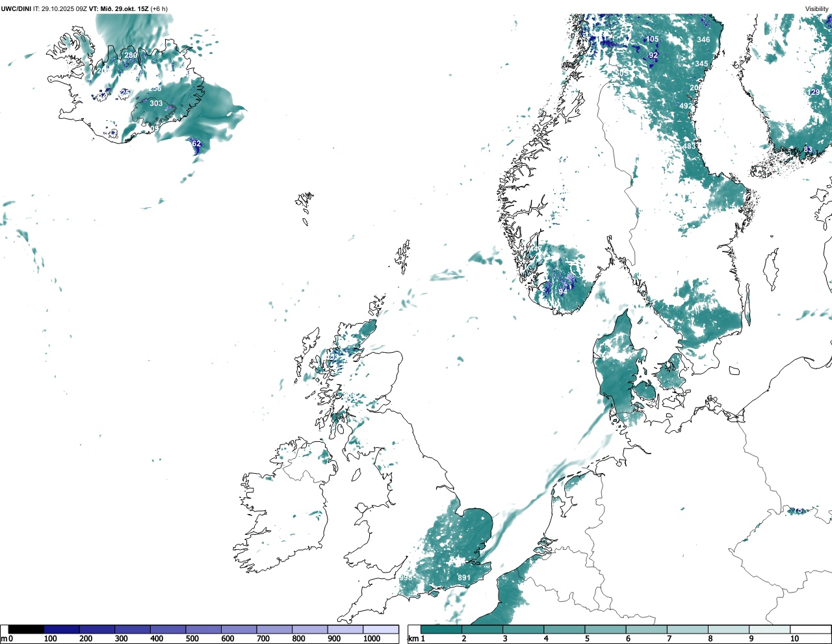Click the darkest teal 1–2 km swatch

441,629
